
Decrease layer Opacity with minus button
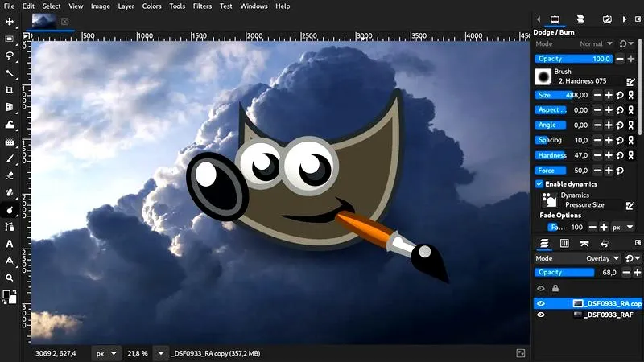626,273
